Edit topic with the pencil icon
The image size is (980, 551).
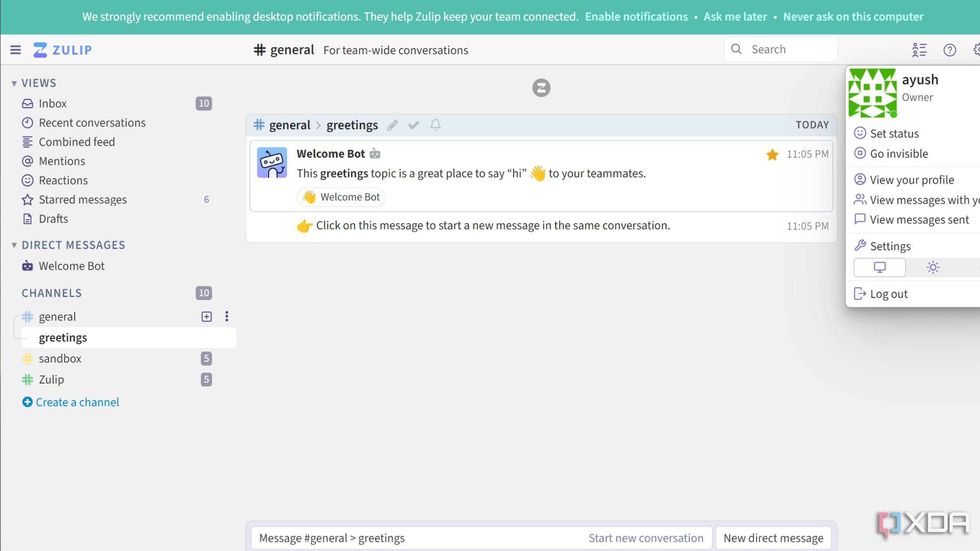pyautogui.click(x=392, y=125)
